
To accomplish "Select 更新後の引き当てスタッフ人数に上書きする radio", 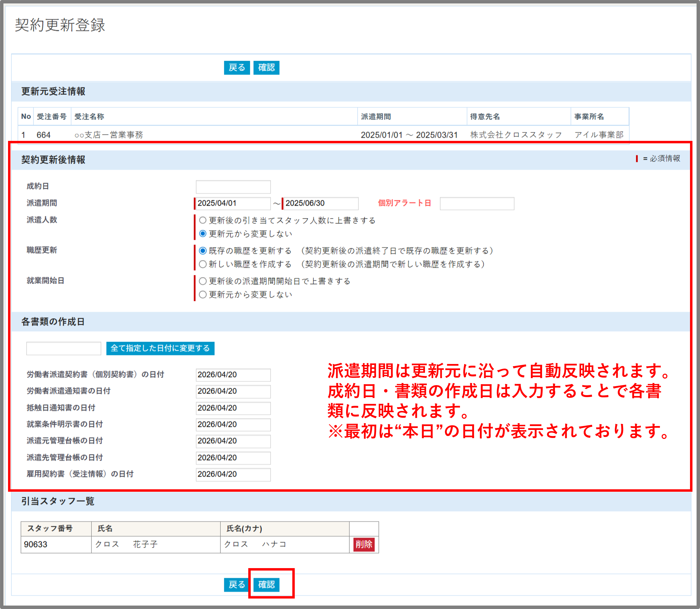I will (203, 220).
